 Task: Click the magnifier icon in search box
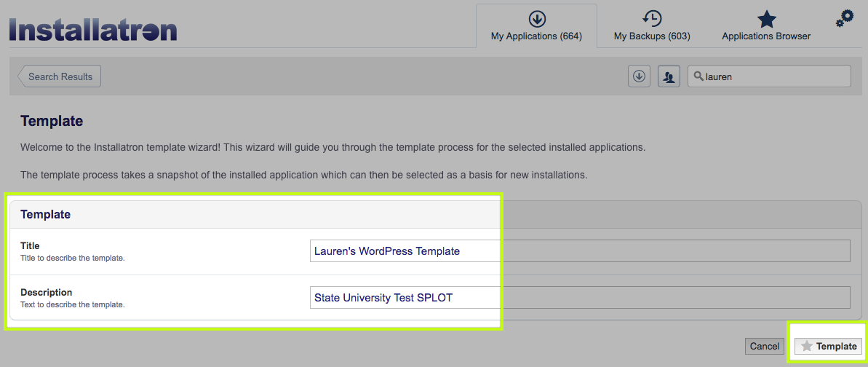[698, 76]
